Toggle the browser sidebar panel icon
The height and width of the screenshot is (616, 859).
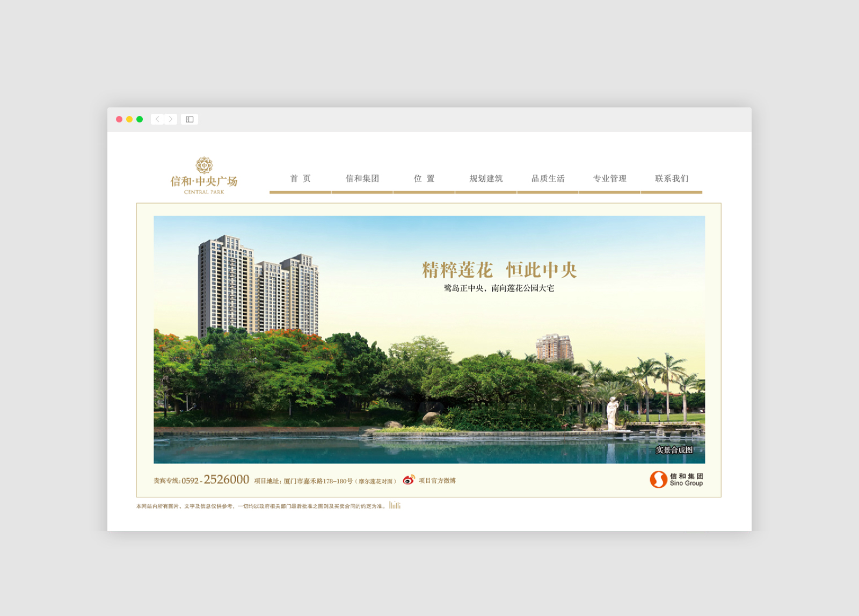pos(190,119)
